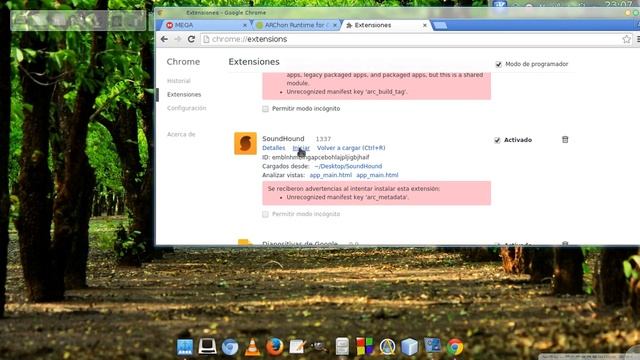The width and height of the screenshot is (640, 360).
Task: Open the file cabinet icon in dock
Action: pyautogui.click(x=342, y=347)
